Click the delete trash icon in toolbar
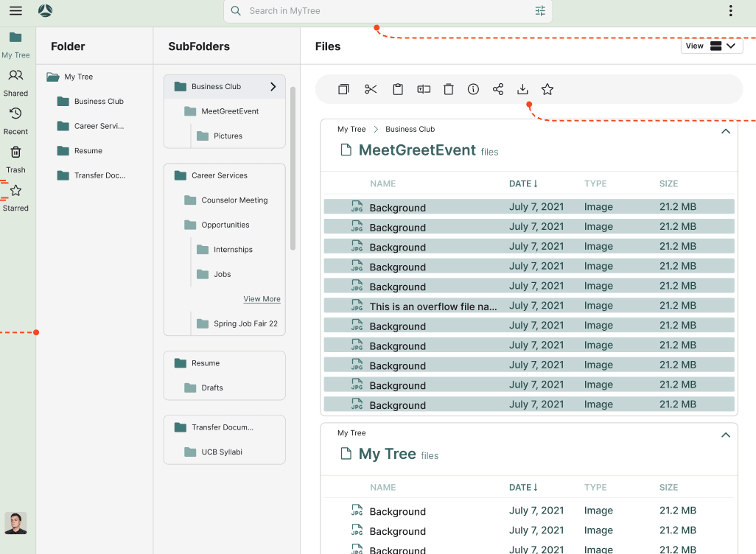This screenshot has width=756, height=554. (449, 89)
